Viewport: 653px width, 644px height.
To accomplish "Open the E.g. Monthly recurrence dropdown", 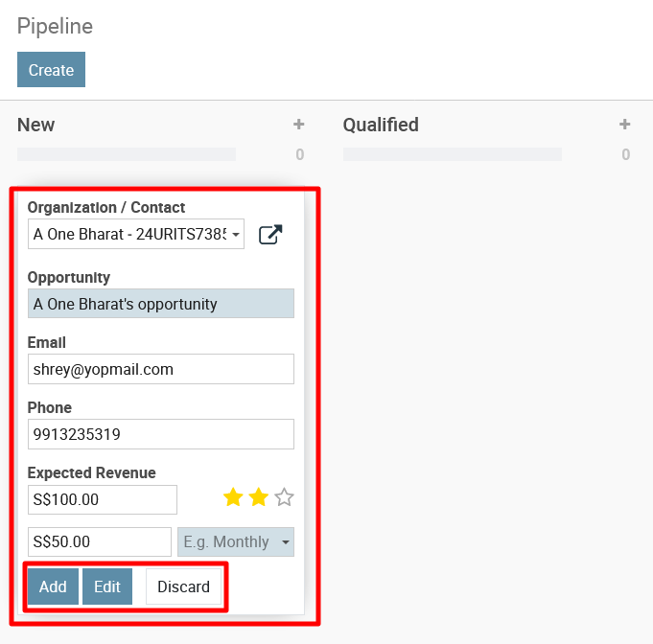I will (x=236, y=542).
